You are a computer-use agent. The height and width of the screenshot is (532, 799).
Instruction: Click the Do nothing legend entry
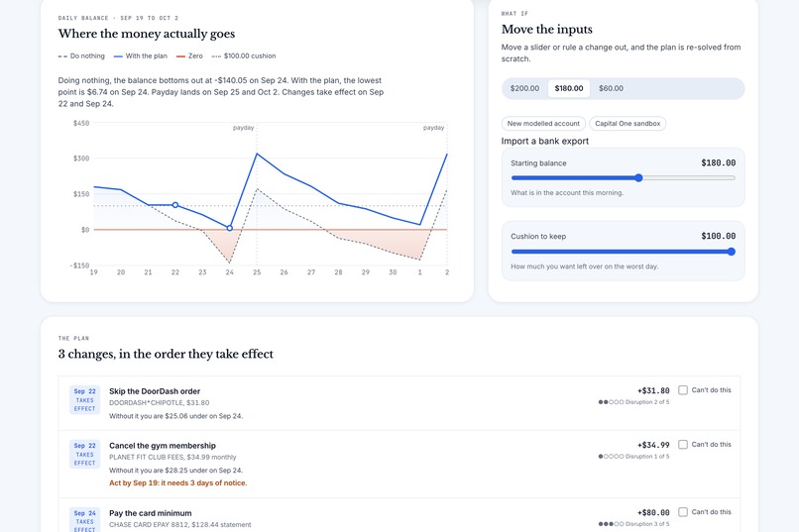coord(81,56)
